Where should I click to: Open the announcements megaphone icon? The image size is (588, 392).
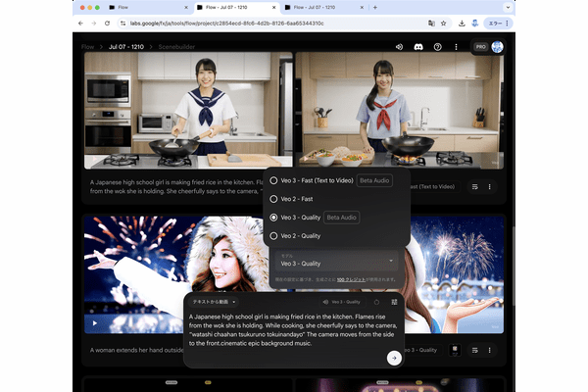point(399,47)
